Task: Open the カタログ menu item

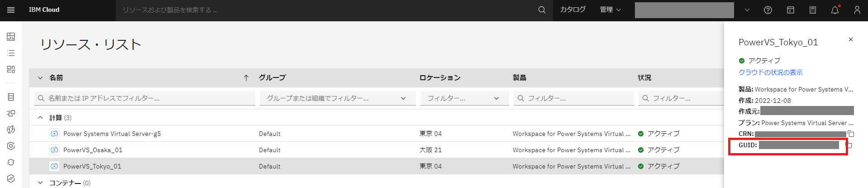Action: tap(572, 10)
